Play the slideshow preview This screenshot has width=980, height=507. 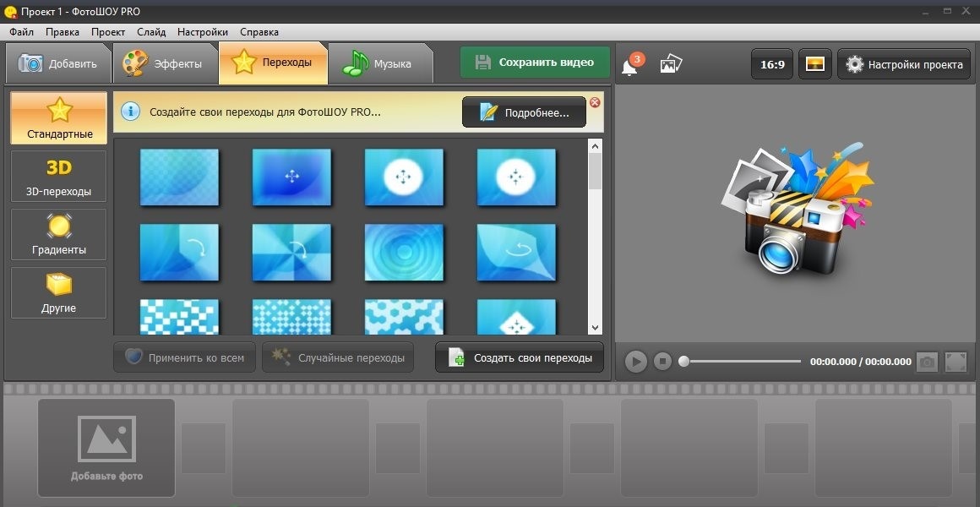click(x=635, y=362)
